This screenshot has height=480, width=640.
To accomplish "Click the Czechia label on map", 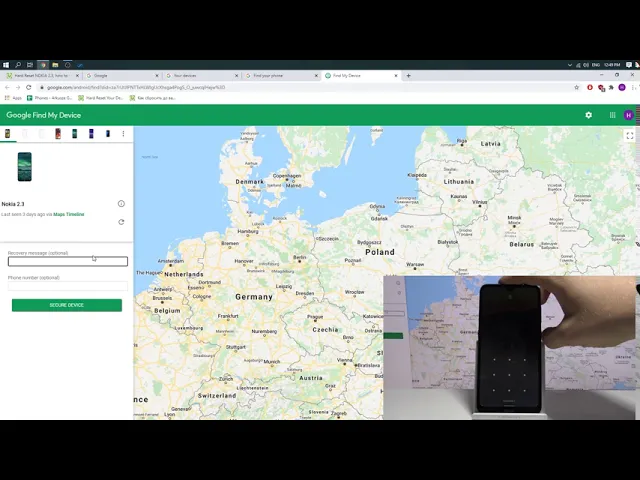I will 325,330.
